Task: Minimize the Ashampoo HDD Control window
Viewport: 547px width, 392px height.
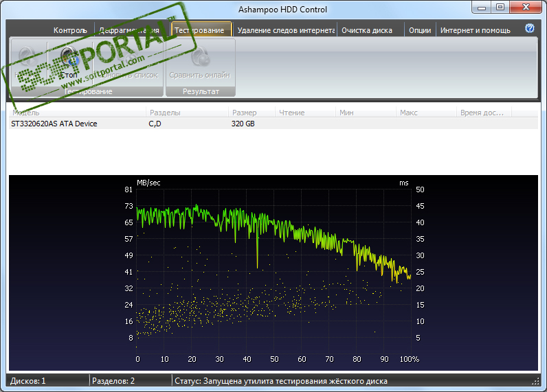Action: tap(482, 8)
